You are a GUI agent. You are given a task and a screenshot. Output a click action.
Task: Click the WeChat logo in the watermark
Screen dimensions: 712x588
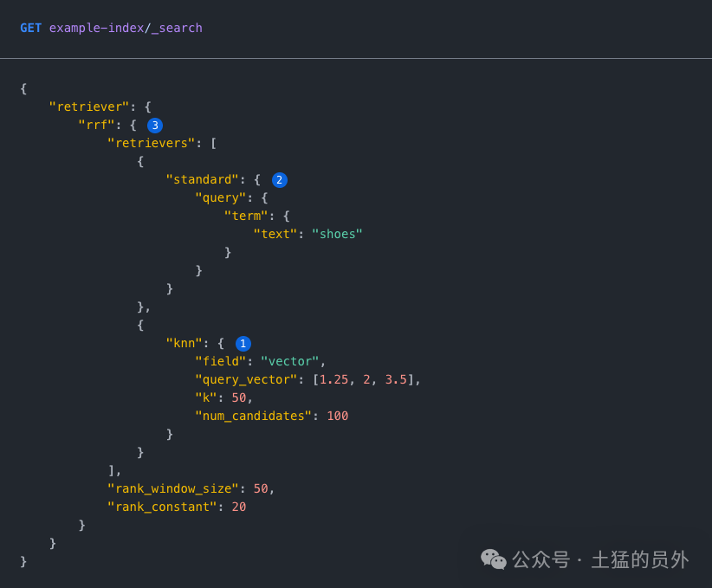[x=493, y=559]
